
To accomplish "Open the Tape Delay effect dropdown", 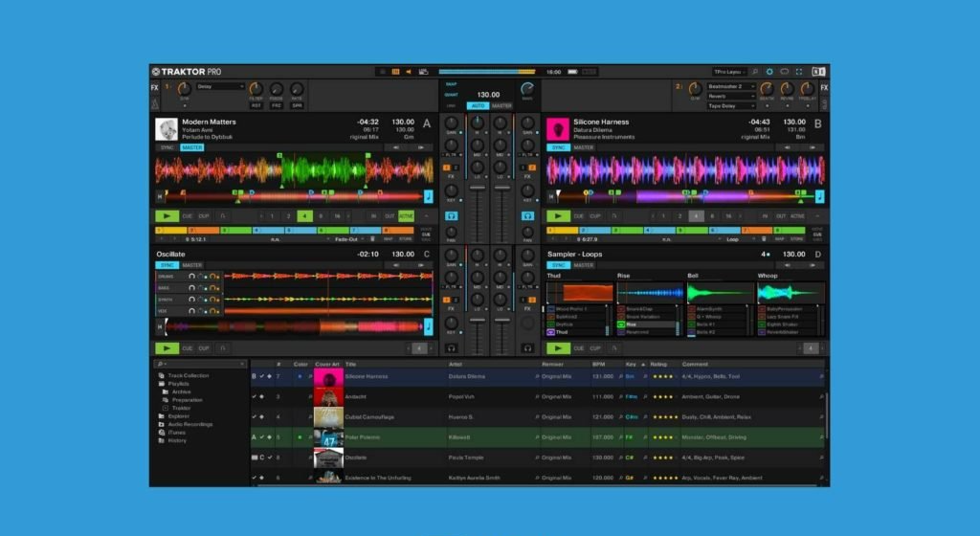I will coord(731,105).
